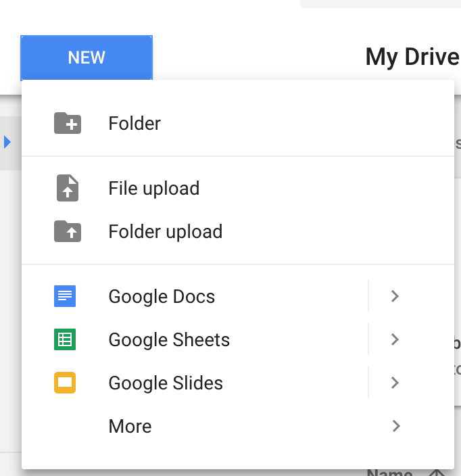The image size is (461, 476).
Task: Click the green Google Sheets icon
Action: point(65,339)
